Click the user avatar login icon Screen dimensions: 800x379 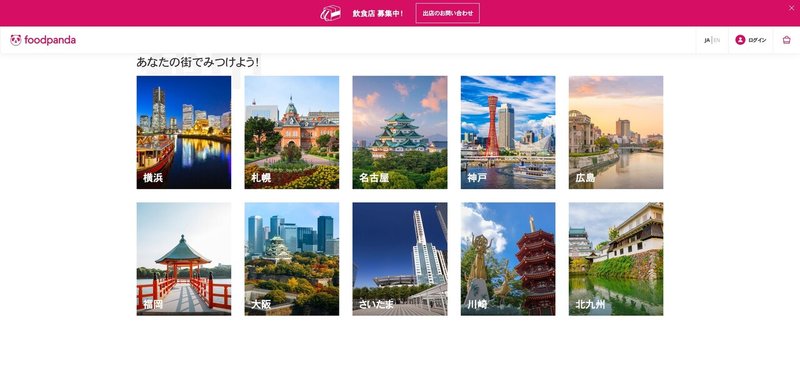coord(740,40)
